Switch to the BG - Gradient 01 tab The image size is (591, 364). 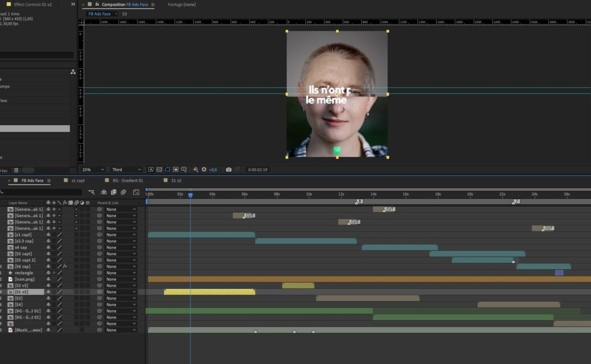(127, 181)
